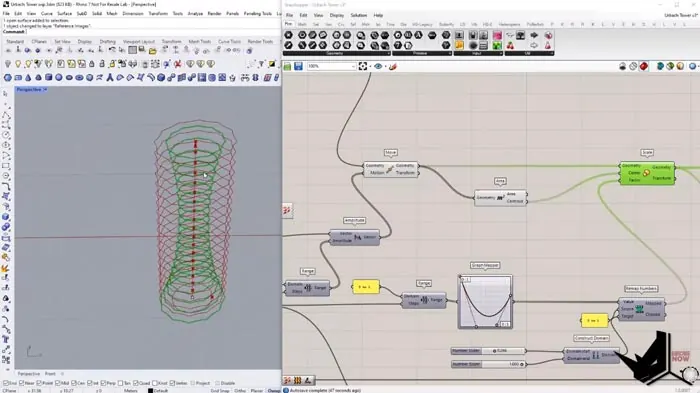This screenshot has width=700, height=393.
Task: Click the green gradient component icon
Action: coord(497,46)
